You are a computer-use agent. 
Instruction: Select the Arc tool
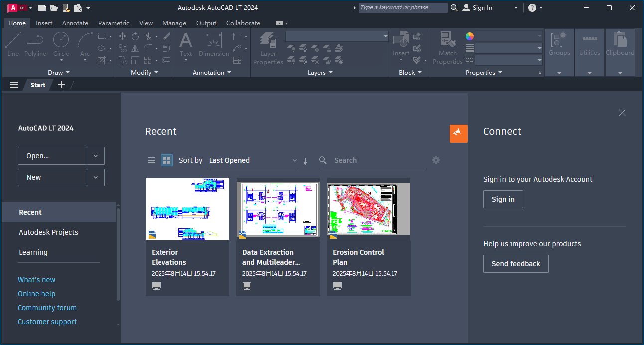tap(84, 45)
